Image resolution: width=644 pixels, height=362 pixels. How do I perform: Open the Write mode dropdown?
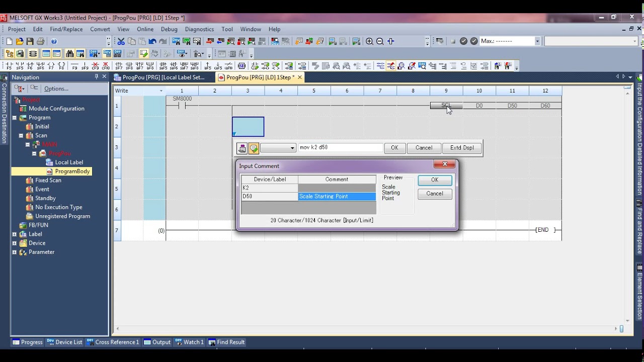pos(161,91)
